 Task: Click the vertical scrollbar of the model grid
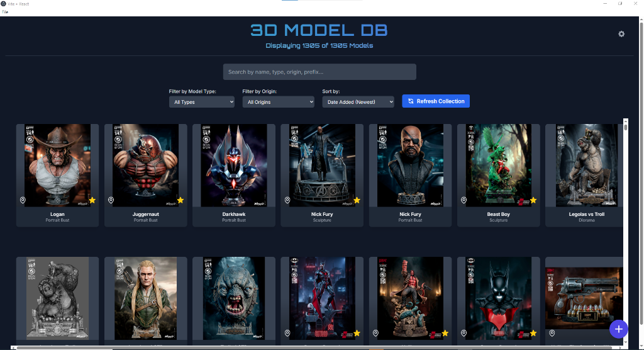(x=626, y=230)
